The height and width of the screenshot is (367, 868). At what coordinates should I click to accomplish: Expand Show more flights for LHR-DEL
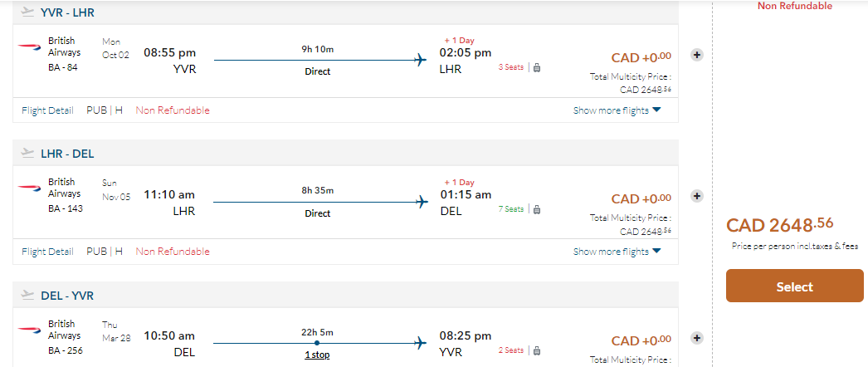coord(617,252)
